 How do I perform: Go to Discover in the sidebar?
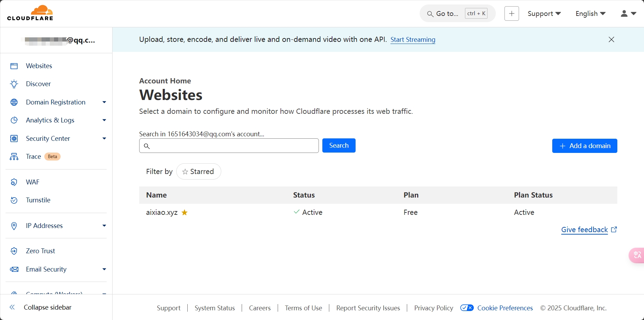tap(38, 84)
